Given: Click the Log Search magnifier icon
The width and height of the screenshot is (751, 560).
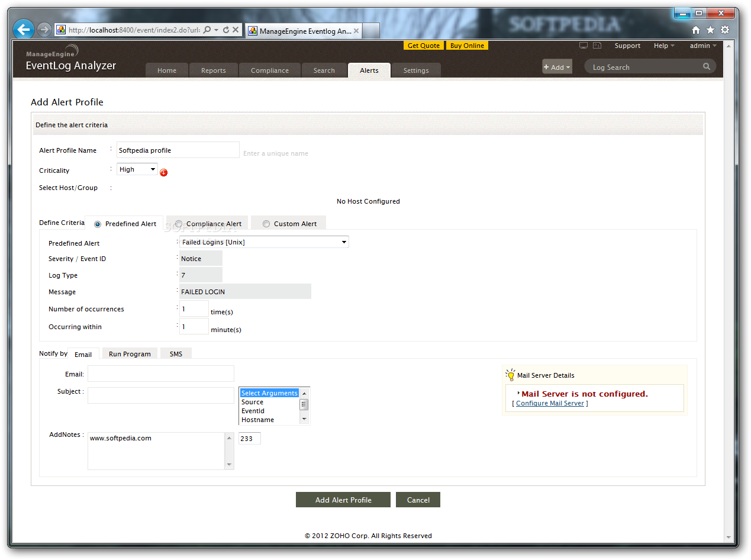Looking at the screenshot, I should tap(707, 67).
